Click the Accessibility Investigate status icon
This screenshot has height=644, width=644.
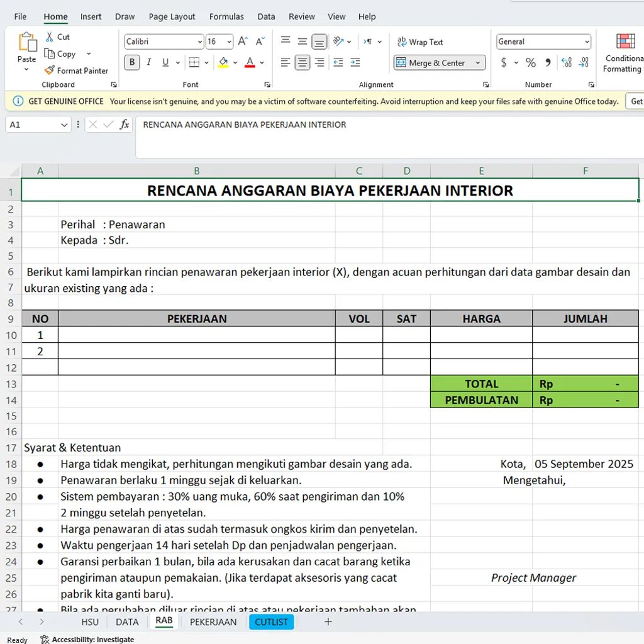45,639
